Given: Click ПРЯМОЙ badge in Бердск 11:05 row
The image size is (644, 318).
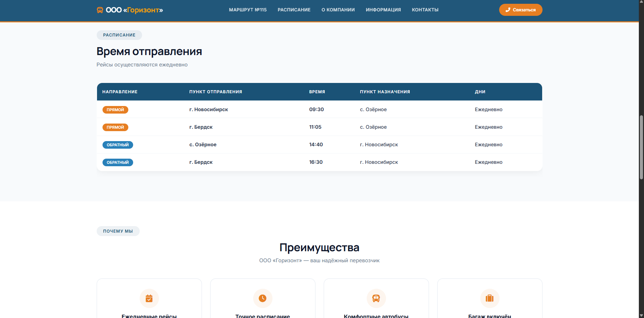Looking at the screenshot, I should 115,127.
